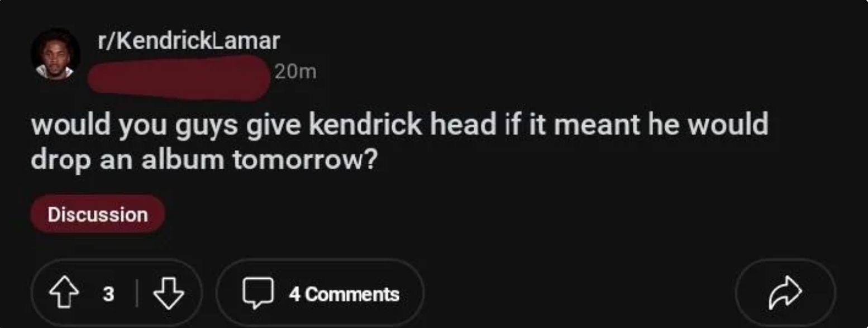Click the divider line beside the downvote arrow

[x=137, y=294]
